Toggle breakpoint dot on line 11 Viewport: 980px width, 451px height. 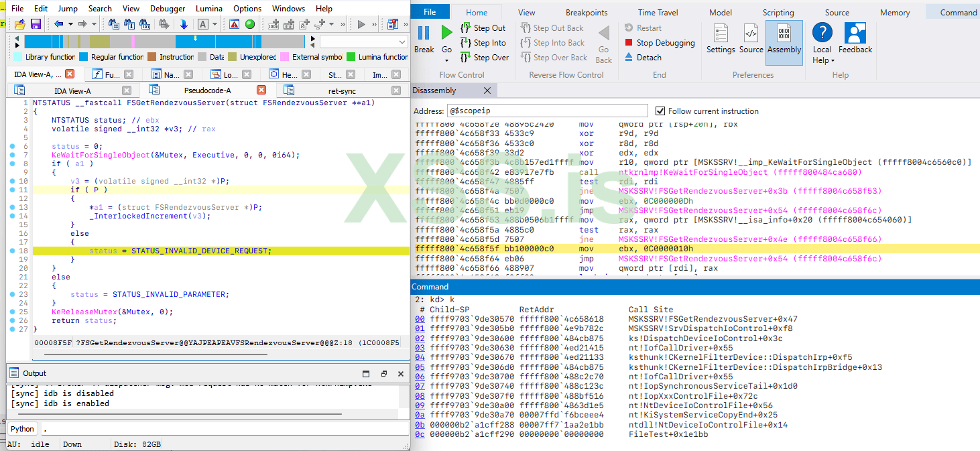[13, 190]
